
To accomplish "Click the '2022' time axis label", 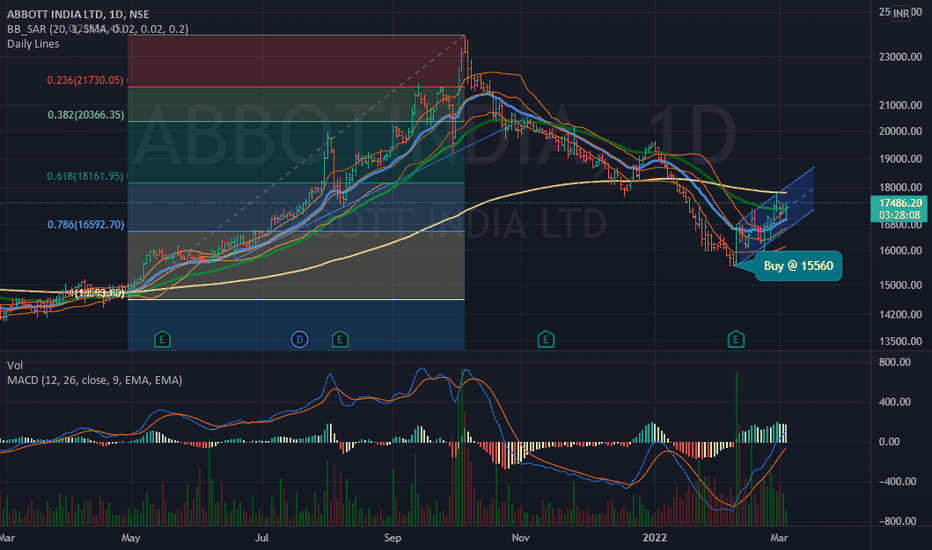I will 654,538.
